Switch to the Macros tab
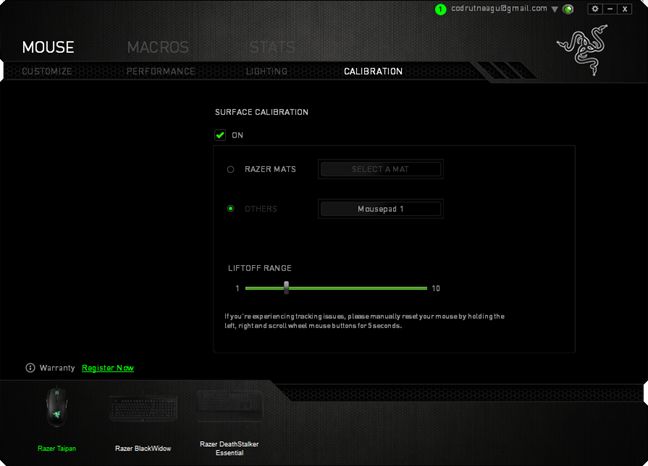This screenshot has width=648, height=466. click(x=158, y=48)
